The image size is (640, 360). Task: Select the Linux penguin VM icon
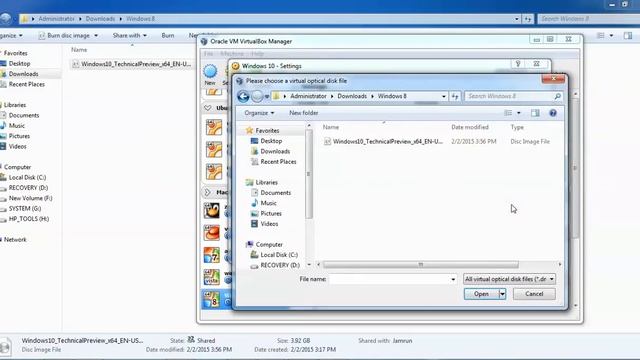212,211
